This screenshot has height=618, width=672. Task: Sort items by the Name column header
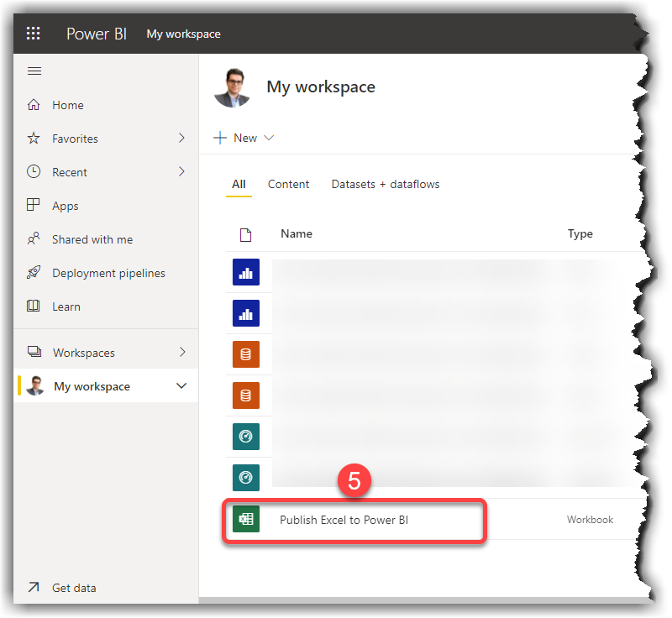coord(297,233)
